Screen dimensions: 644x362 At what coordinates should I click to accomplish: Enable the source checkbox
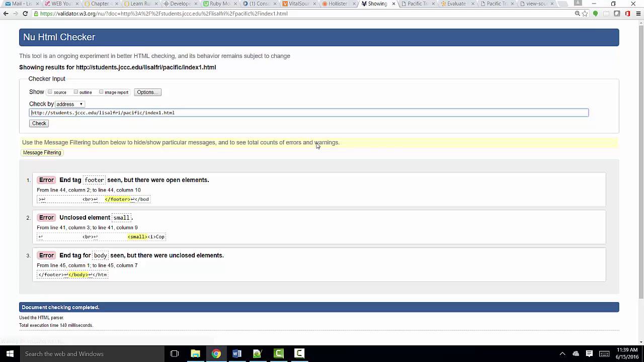point(50,92)
